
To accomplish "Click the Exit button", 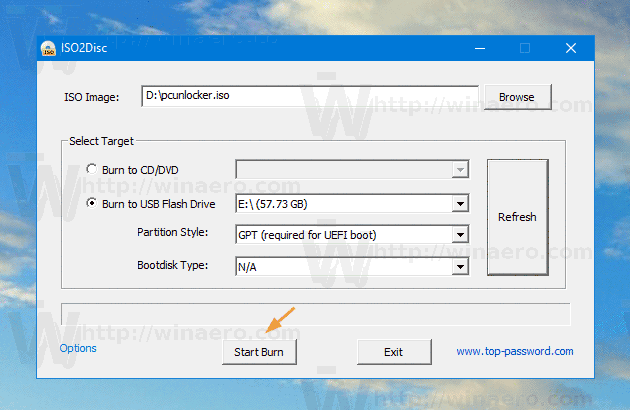I will pos(394,352).
